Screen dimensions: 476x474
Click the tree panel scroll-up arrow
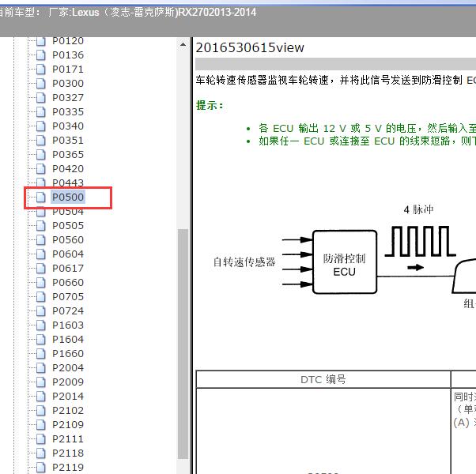tap(183, 45)
